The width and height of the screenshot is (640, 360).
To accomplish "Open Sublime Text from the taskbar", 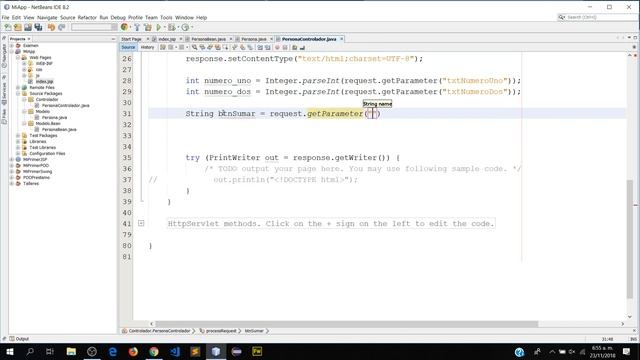I will click(x=195, y=351).
